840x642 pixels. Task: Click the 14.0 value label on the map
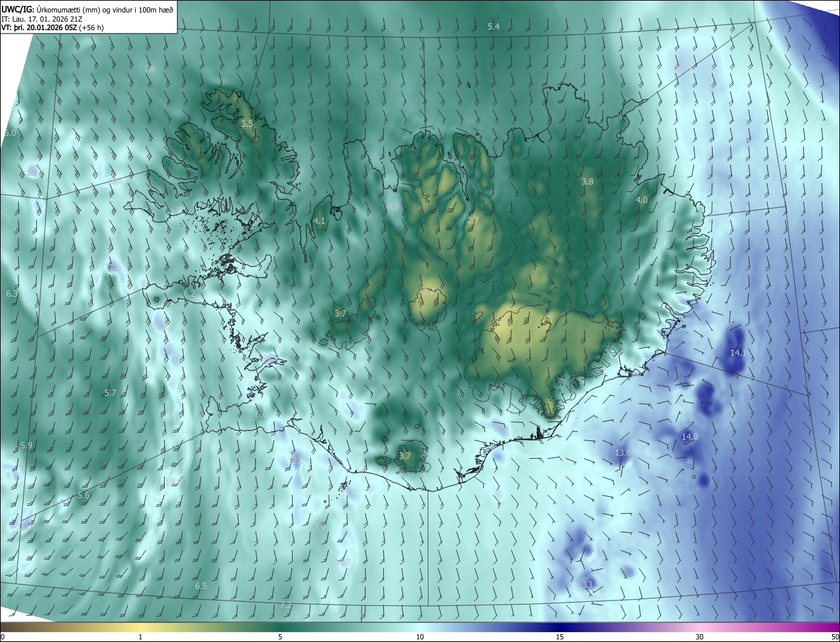click(x=690, y=437)
